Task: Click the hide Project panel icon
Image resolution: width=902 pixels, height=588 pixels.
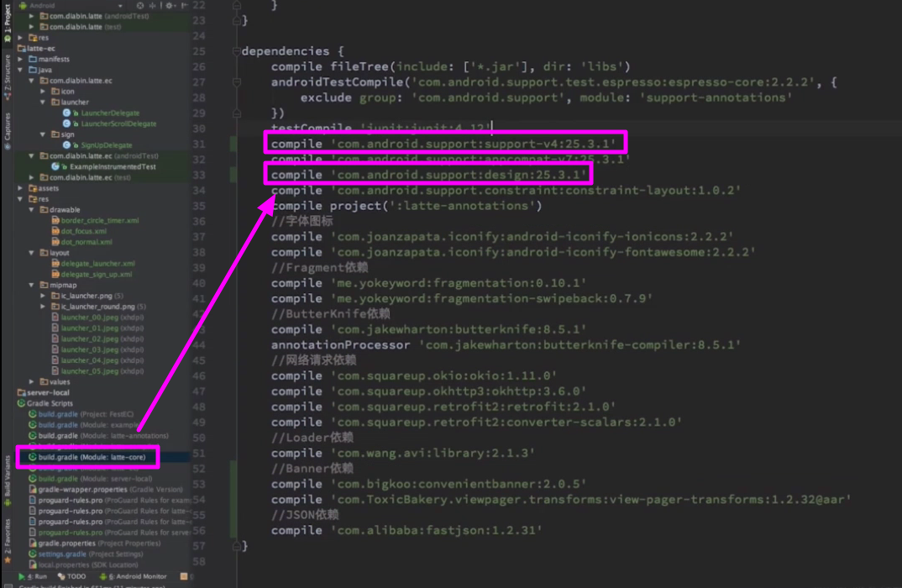Action: point(185,5)
